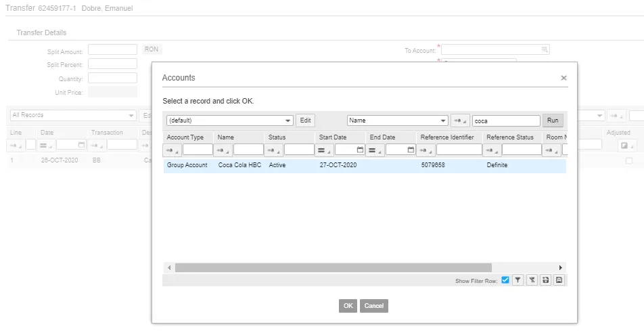Viewport: 644px width, 333px height.
Task: Click Name column filter text box
Action: [x=248, y=150]
